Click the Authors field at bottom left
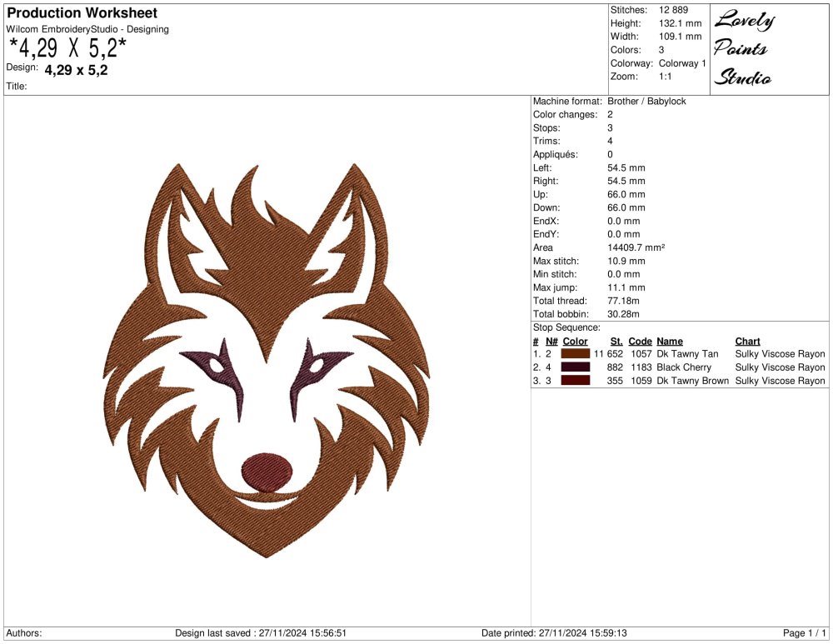Viewport: 833px width, 644px height. point(23,633)
